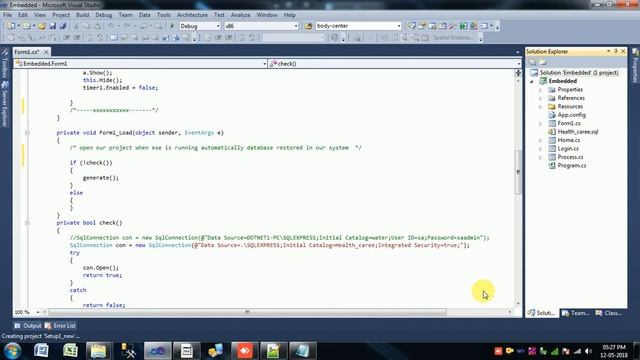Select Solution 'Embedded' (1 project) node
Screen dimensions: 640x360
pos(574,73)
